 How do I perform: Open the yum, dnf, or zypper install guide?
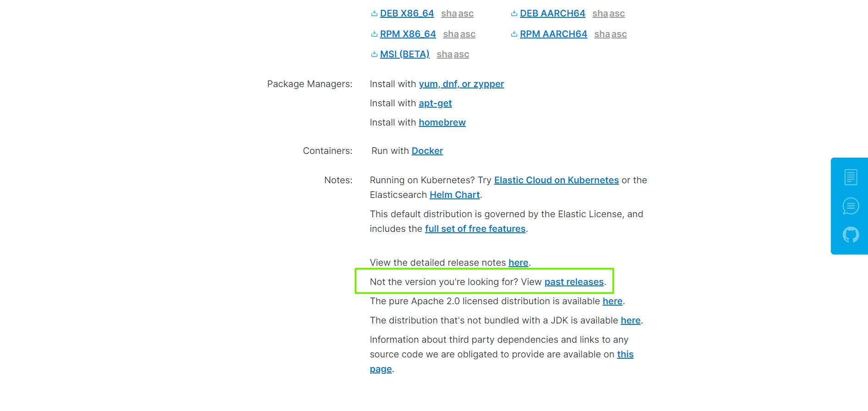click(x=461, y=84)
